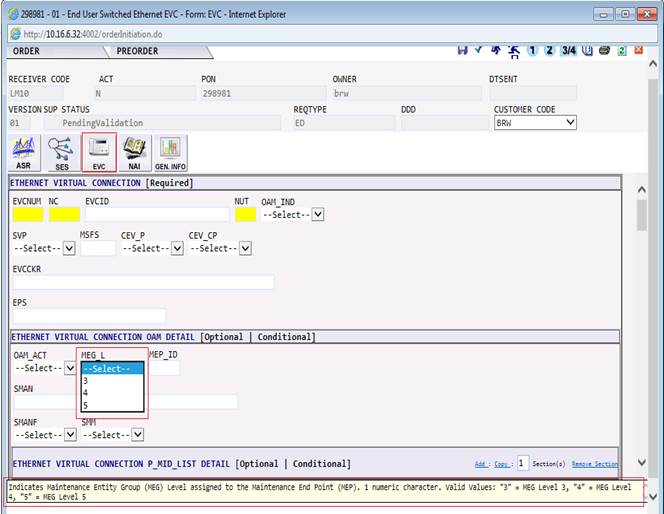Click the Remove Section link

point(595,464)
